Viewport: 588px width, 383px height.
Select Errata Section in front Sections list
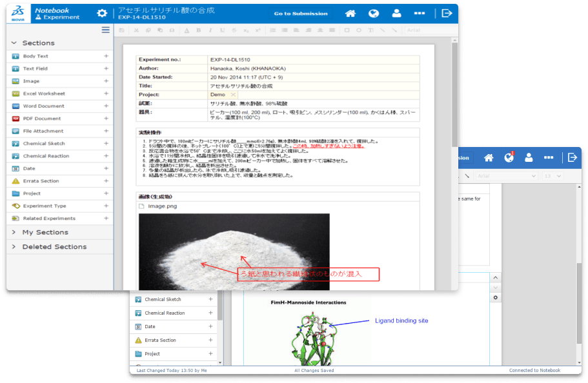(41, 181)
